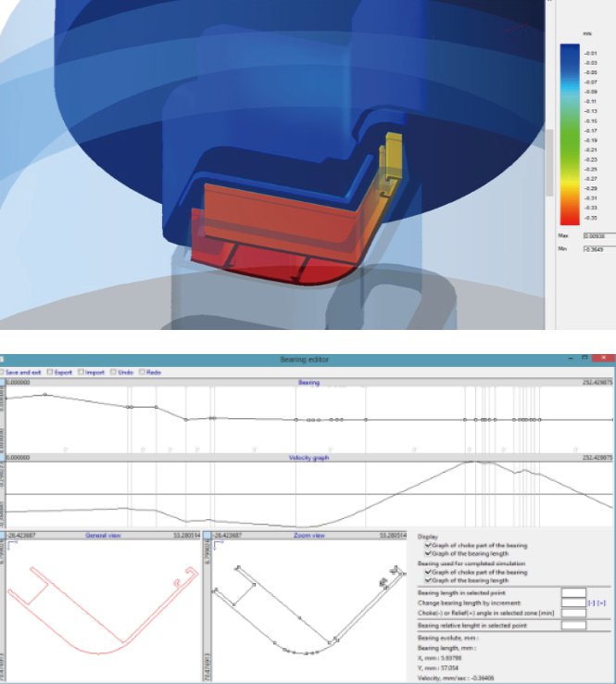Image resolution: width=616 pixels, height=684 pixels.
Task: Click the Max velocity value field
Action: tap(597, 235)
